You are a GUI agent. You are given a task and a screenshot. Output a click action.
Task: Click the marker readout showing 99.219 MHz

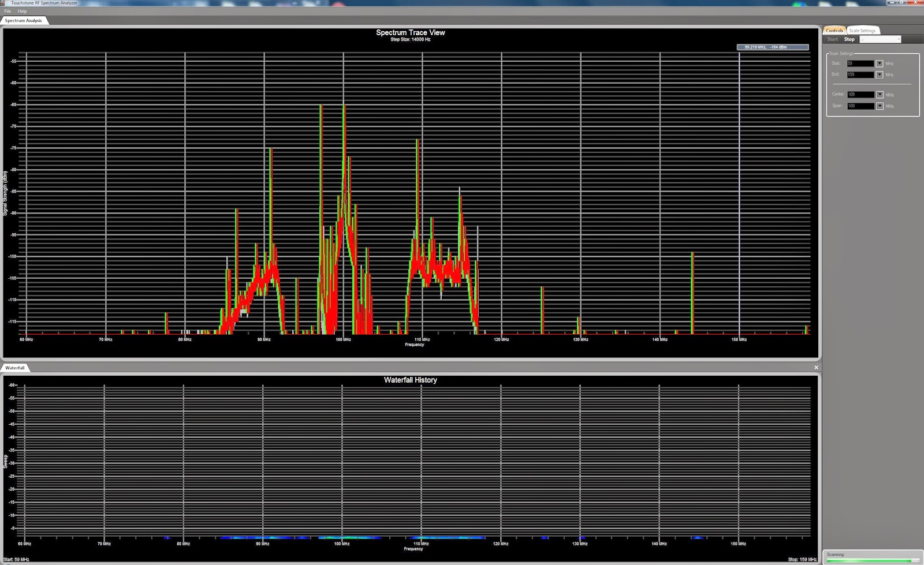[772, 47]
